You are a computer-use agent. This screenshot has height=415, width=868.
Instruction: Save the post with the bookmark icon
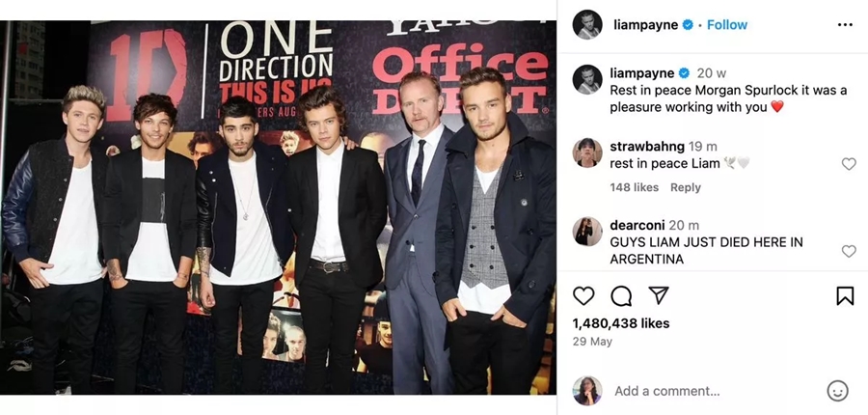(x=845, y=296)
